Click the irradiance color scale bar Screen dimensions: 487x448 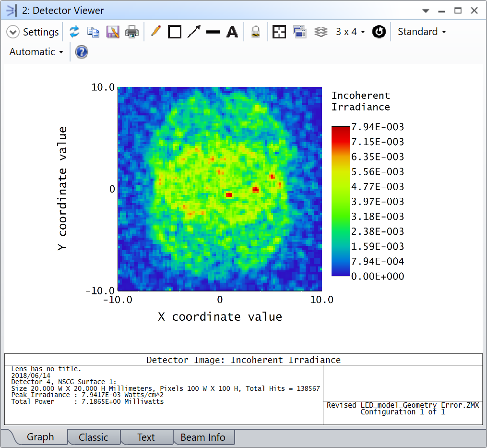coord(341,201)
